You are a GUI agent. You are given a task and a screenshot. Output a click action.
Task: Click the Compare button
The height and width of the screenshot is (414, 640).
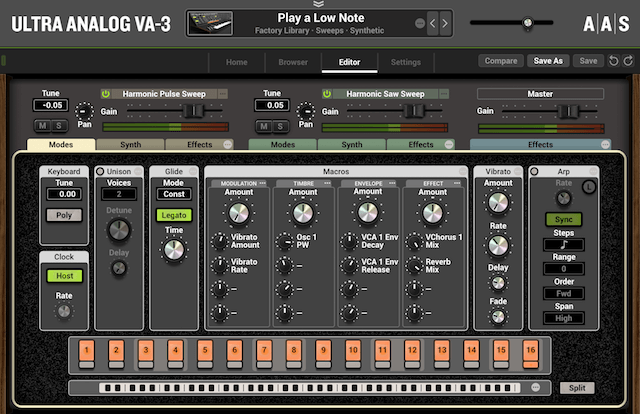[x=501, y=61]
